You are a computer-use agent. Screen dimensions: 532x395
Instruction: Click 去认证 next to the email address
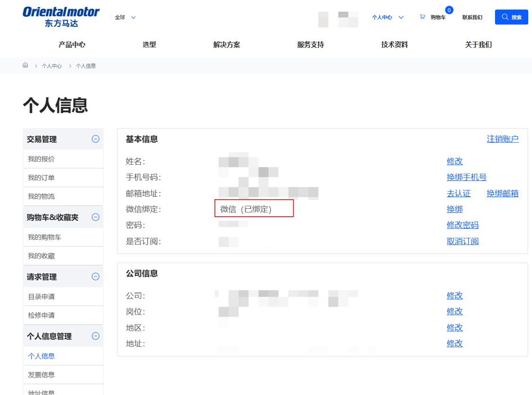tap(458, 193)
